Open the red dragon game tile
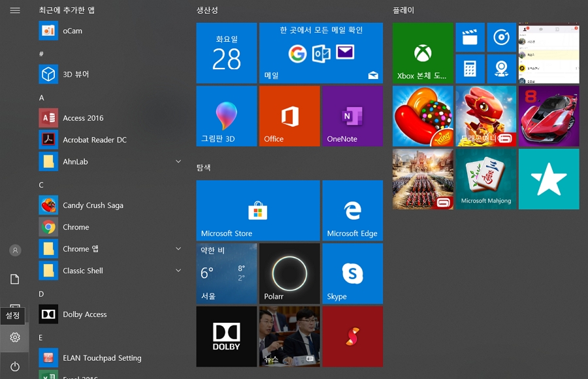The height and width of the screenshot is (379, 588). click(x=486, y=116)
